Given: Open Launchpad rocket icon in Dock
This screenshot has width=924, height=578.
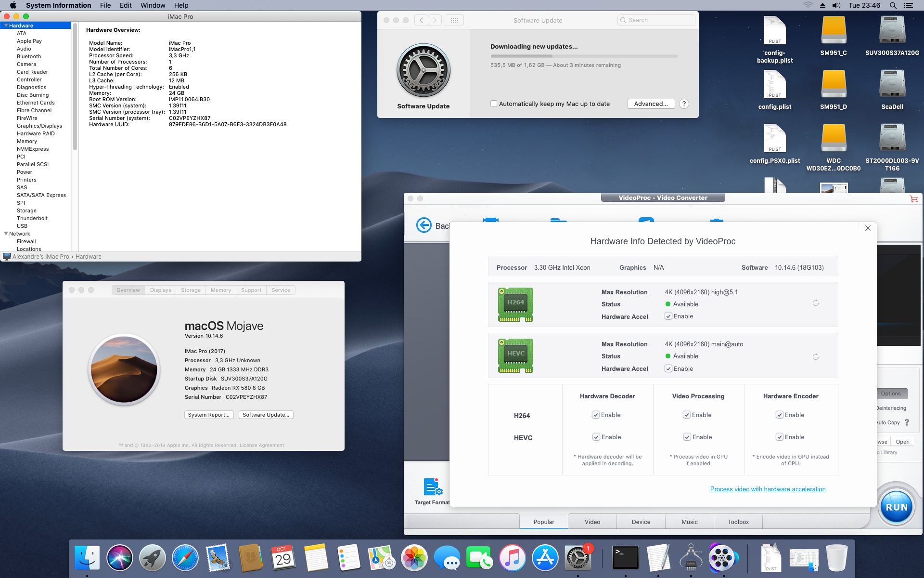Looking at the screenshot, I should coord(153,558).
